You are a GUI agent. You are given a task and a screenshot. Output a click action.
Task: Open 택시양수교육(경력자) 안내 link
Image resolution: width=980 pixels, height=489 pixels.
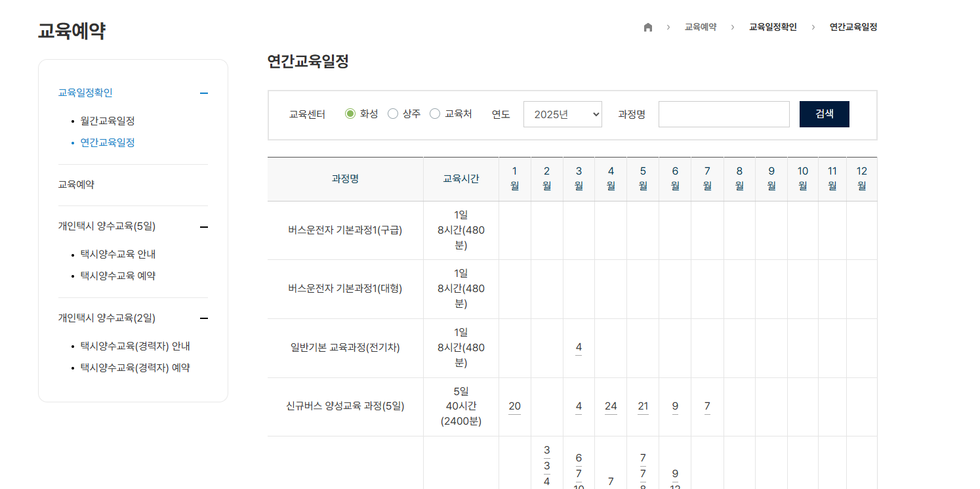click(x=134, y=347)
